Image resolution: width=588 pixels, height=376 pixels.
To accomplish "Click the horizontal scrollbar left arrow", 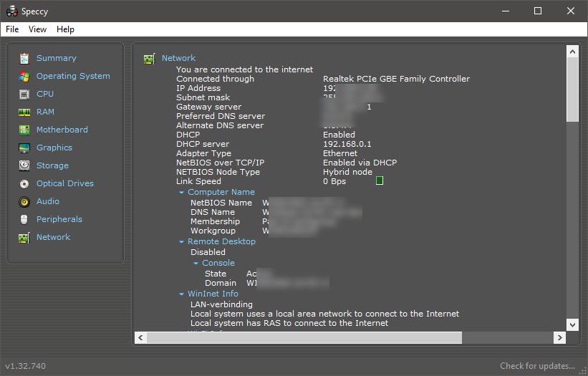I will [x=140, y=337].
